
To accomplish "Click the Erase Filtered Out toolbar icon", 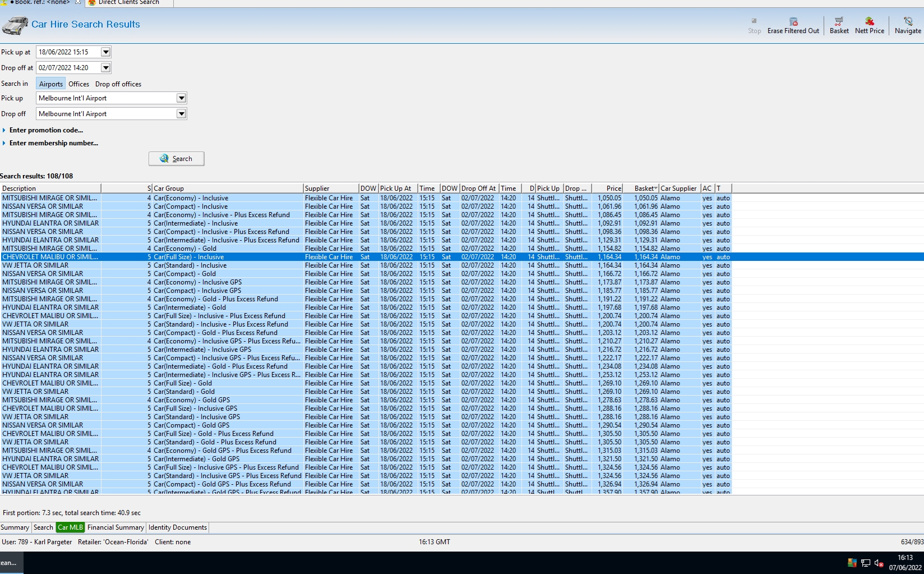I will click(793, 26).
